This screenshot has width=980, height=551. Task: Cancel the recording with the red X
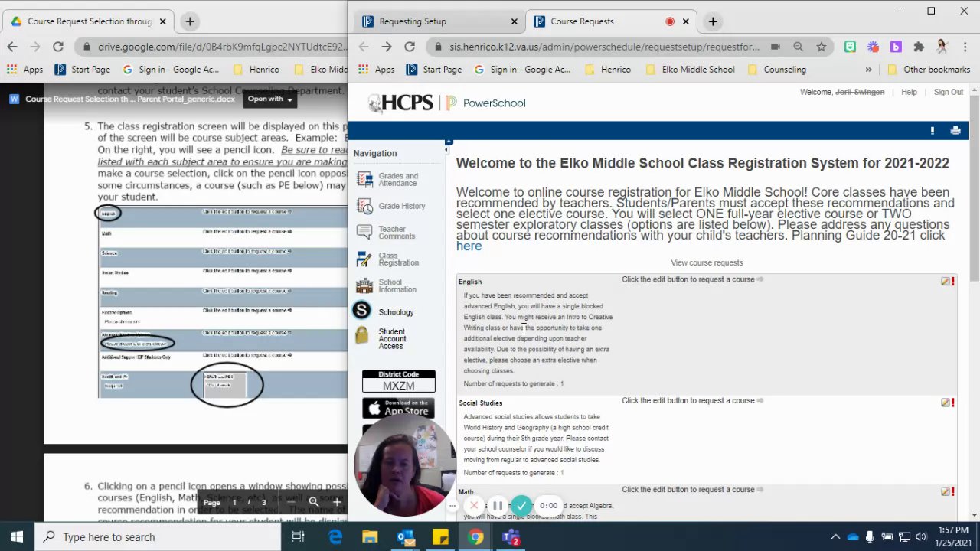474,506
